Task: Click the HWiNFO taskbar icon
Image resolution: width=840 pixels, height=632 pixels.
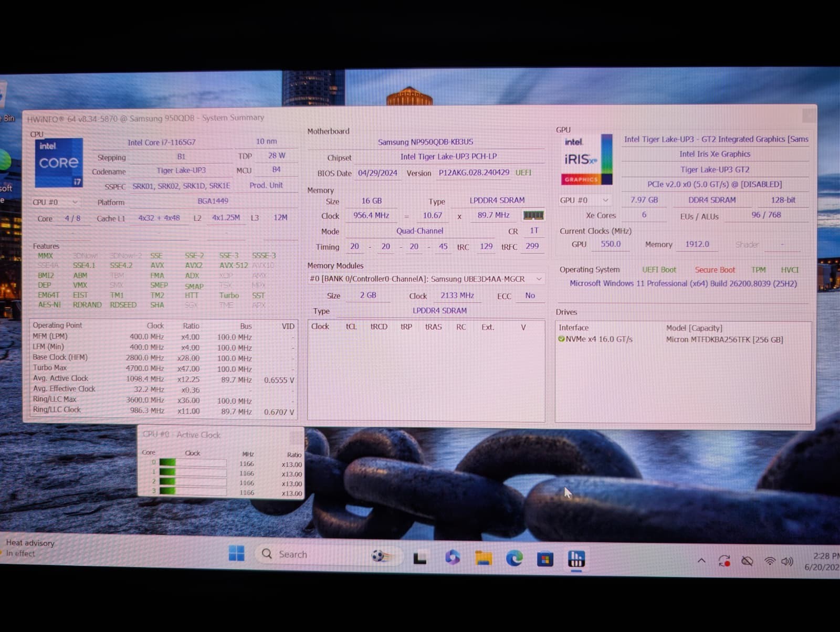Action: tap(576, 559)
